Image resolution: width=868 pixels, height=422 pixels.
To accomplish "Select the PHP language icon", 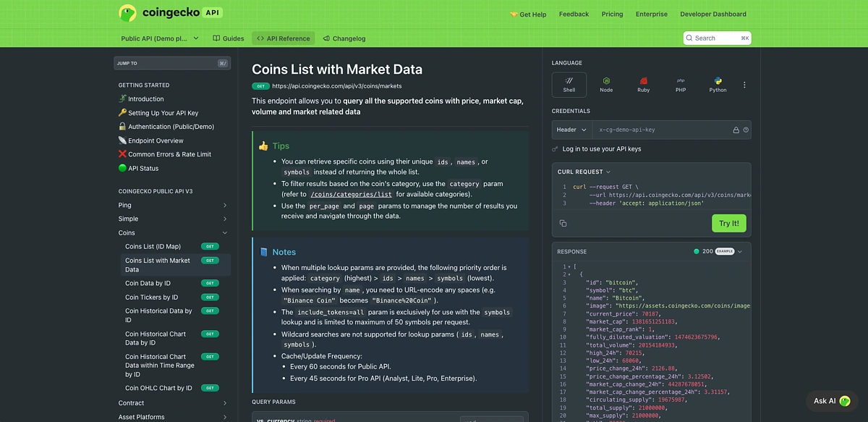I will click(x=681, y=84).
